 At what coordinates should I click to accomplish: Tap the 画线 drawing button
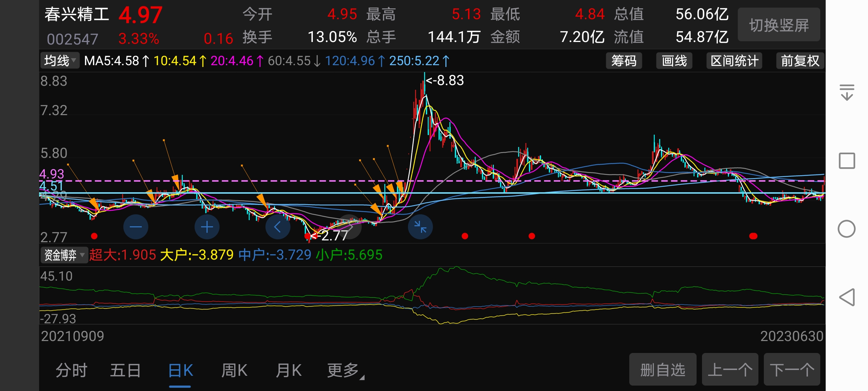pyautogui.click(x=674, y=61)
